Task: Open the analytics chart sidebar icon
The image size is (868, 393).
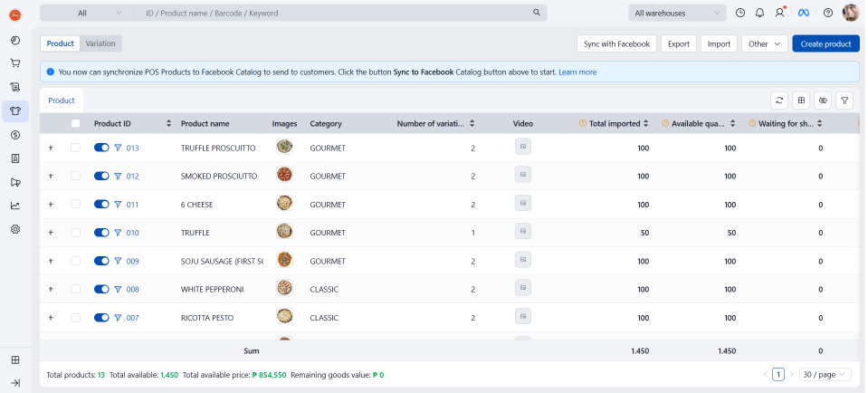Action: (x=15, y=206)
